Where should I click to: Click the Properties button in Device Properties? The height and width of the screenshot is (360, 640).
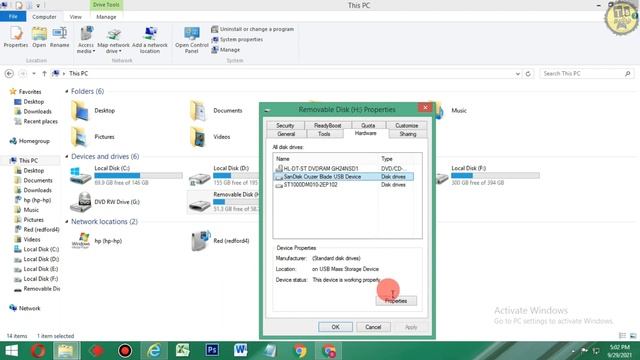pos(396,301)
